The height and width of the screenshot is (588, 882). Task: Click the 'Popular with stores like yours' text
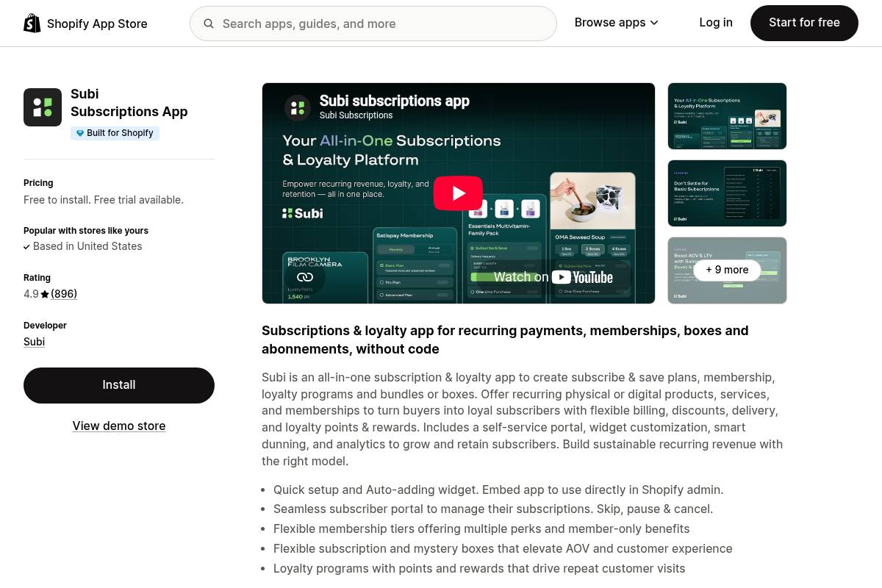(86, 231)
